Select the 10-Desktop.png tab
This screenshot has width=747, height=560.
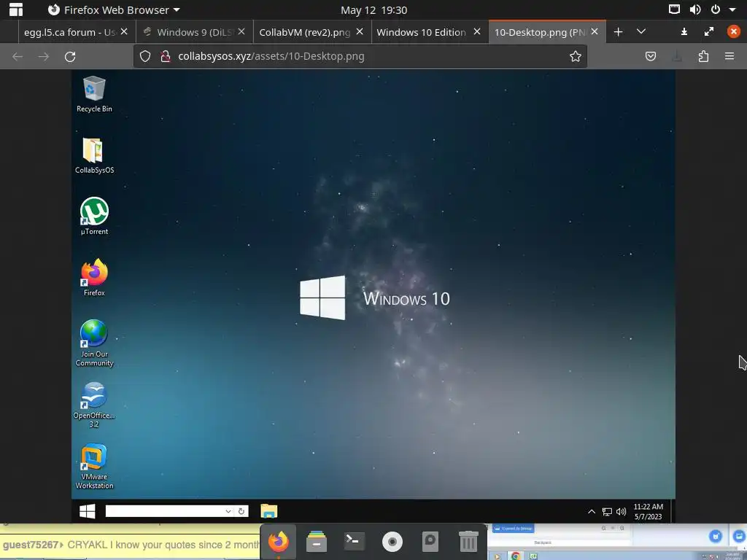(541, 32)
